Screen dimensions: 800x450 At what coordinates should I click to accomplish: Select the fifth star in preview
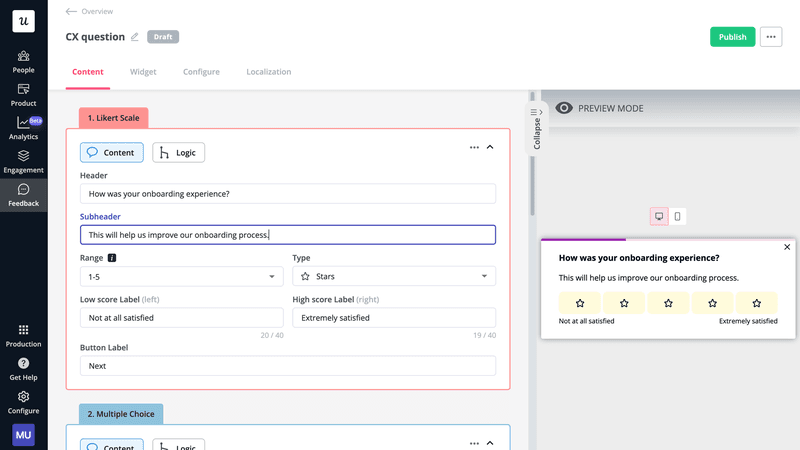pyautogui.click(x=757, y=303)
